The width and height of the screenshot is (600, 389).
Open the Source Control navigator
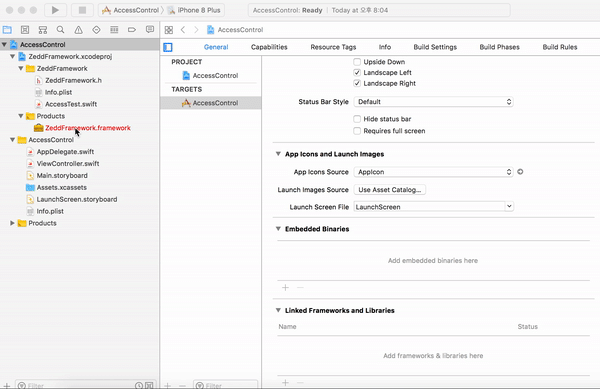tap(25, 30)
